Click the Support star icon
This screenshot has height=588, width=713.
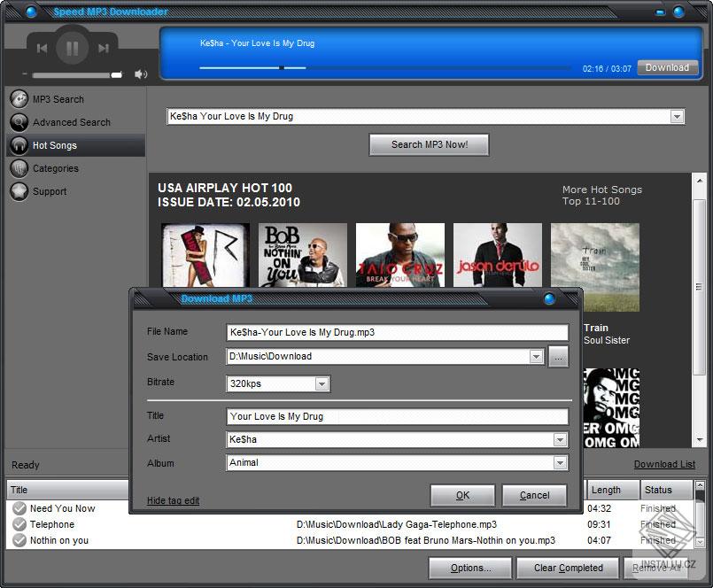point(19,191)
